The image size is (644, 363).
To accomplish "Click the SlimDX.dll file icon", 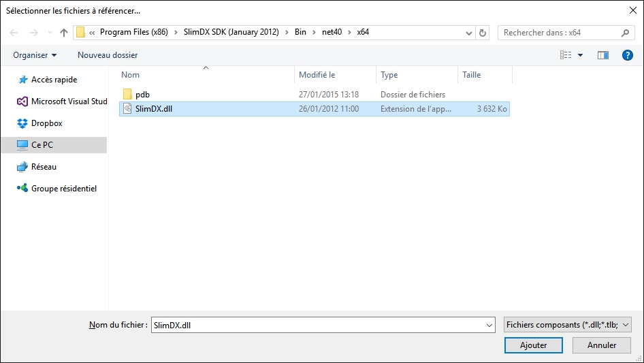I will click(x=127, y=109).
